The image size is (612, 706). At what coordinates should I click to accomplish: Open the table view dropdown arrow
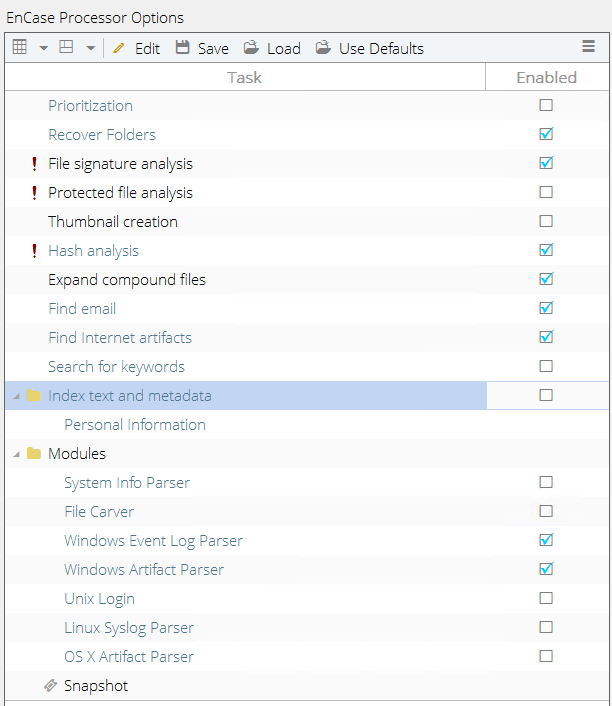44,48
